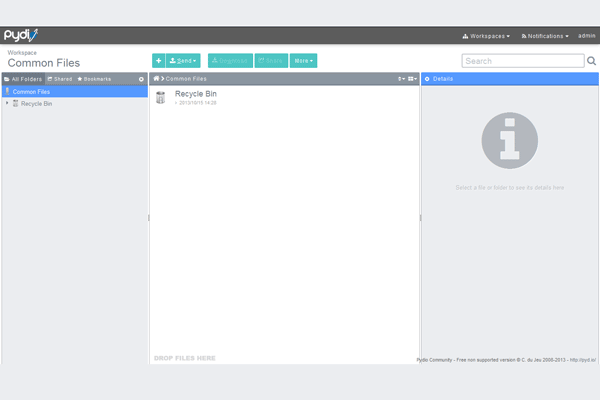Open the Workspaces dropdown
The width and height of the screenshot is (600, 400).
(x=486, y=36)
